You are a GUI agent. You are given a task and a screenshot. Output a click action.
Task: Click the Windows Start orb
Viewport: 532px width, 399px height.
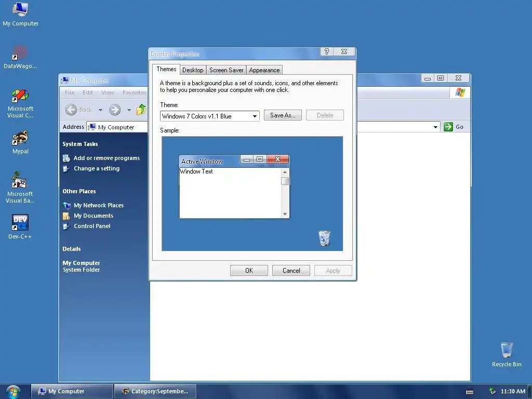(x=12, y=392)
